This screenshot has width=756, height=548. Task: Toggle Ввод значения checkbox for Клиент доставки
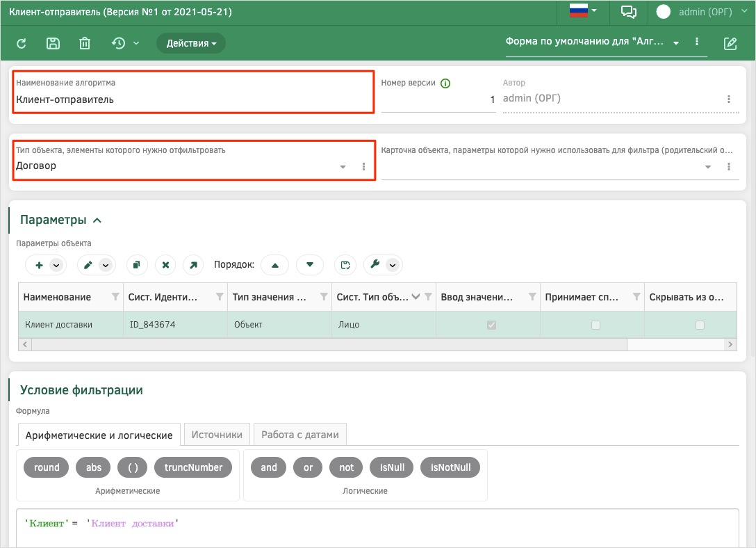pos(491,325)
